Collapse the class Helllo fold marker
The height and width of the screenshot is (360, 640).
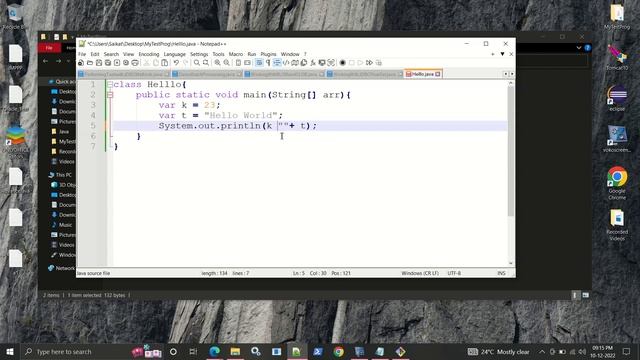click(x=110, y=84)
